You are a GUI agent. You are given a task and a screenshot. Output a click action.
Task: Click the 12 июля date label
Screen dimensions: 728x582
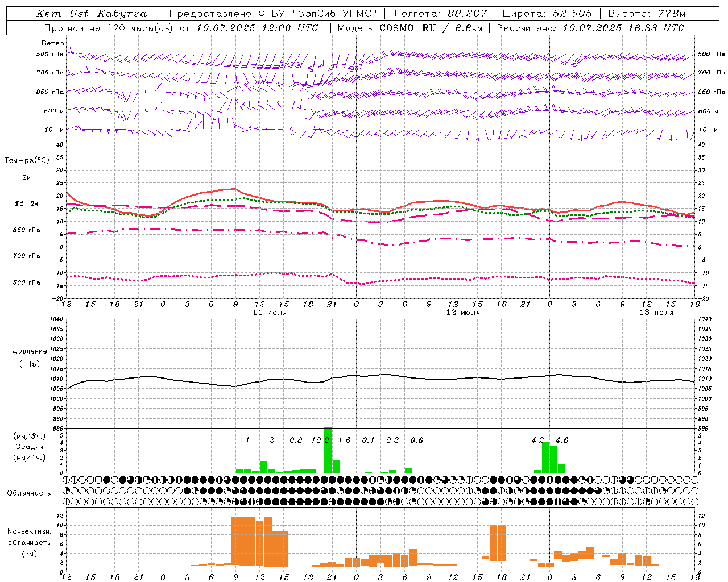463,313
